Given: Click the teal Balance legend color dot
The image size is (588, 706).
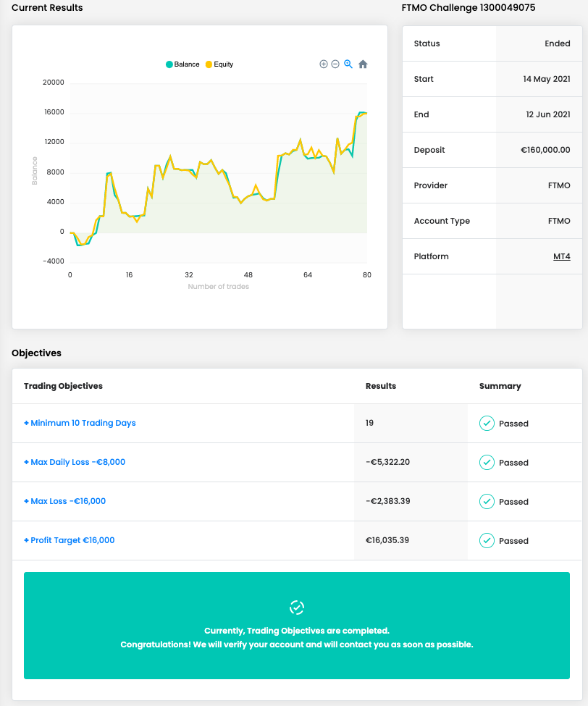Looking at the screenshot, I should [x=169, y=64].
